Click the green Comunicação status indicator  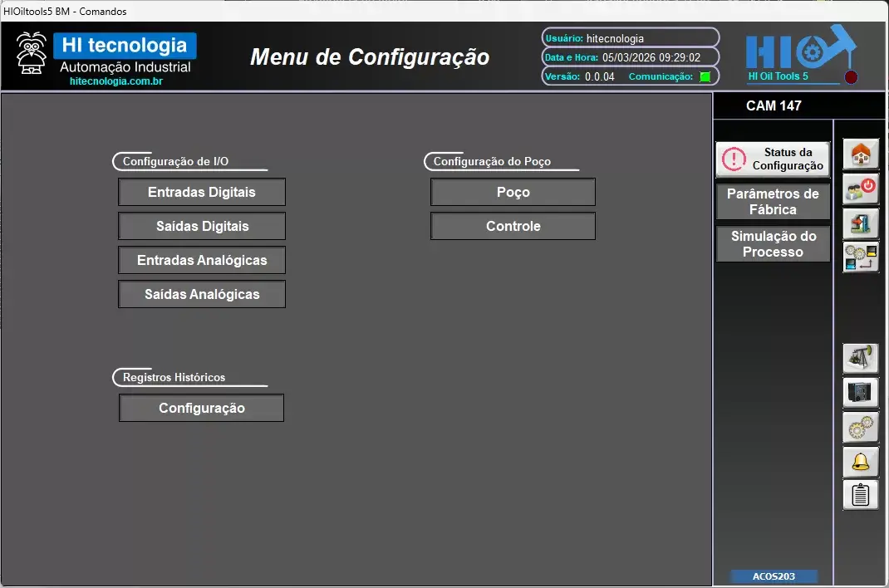point(705,76)
